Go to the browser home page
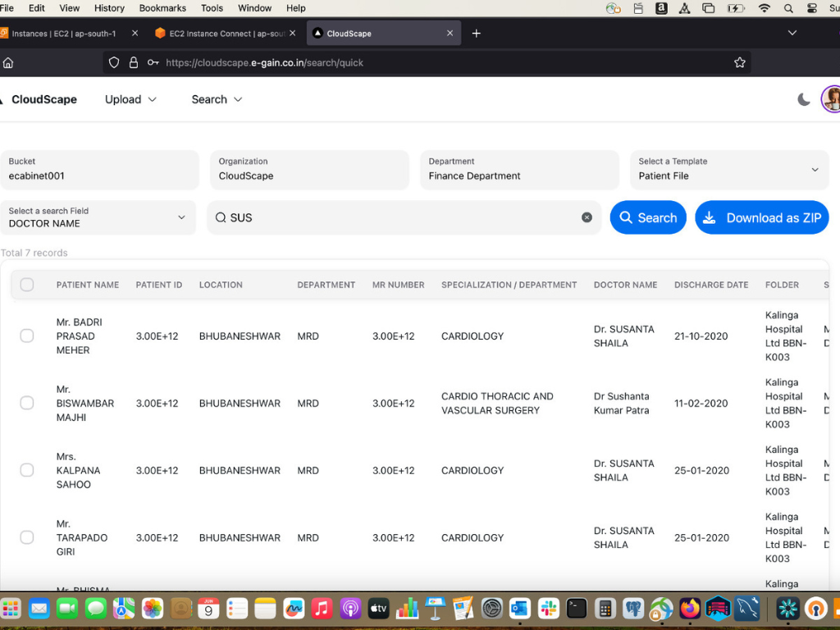This screenshot has height=630, width=840. pyautogui.click(x=8, y=62)
